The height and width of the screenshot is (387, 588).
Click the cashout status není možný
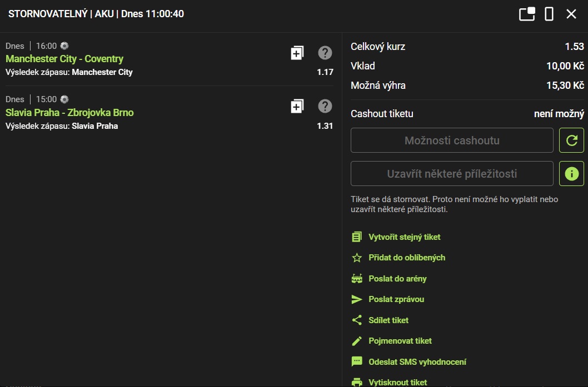click(x=559, y=114)
